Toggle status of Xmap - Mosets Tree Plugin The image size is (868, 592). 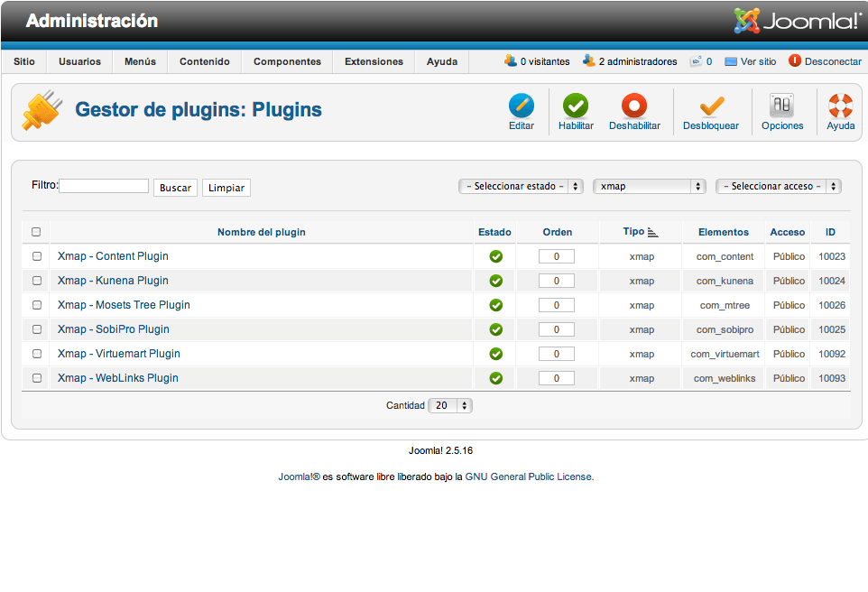496,305
